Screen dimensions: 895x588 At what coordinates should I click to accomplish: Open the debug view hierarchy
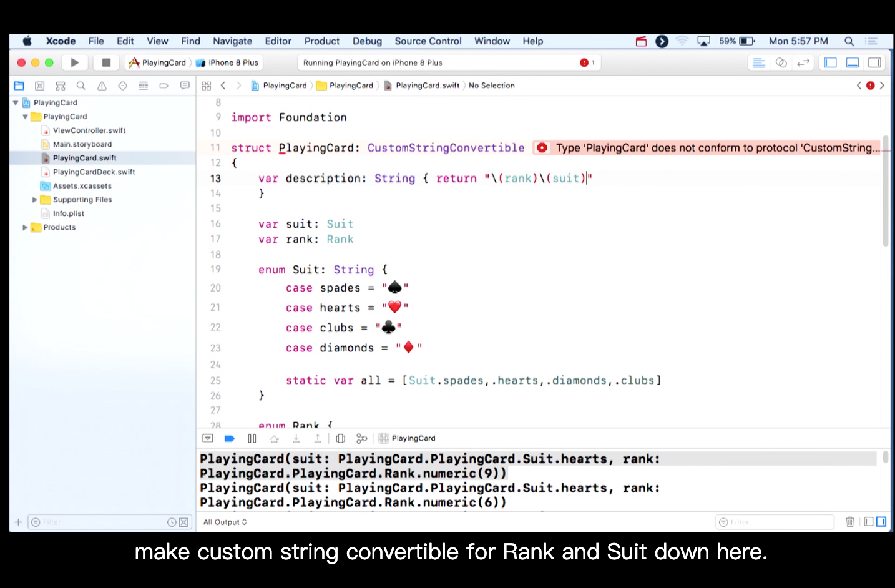coord(340,438)
